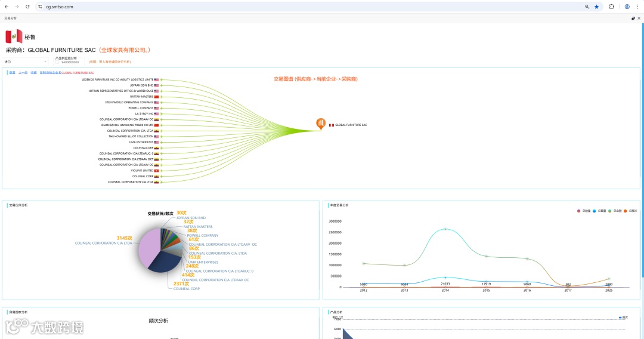This screenshot has width=644, height=339.
Task: Click the 17919 data label on chart
Action: pyautogui.click(x=487, y=284)
